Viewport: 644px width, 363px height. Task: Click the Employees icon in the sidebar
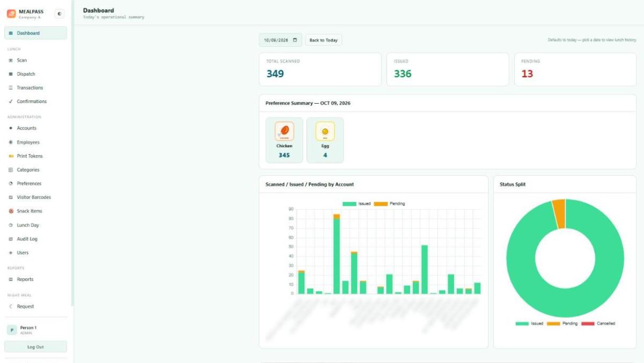[x=11, y=142]
